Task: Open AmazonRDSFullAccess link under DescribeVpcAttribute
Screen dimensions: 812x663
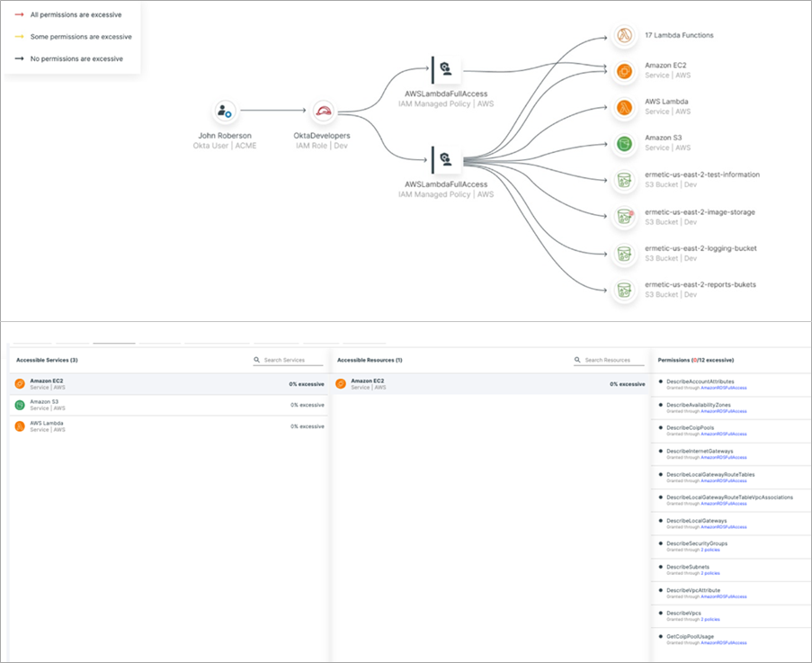Action: 724,596
